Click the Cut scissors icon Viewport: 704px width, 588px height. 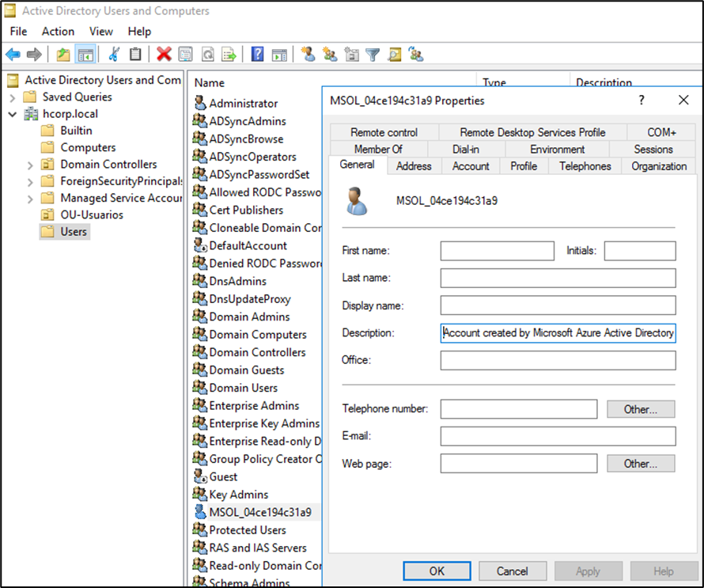(x=114, y=55)
